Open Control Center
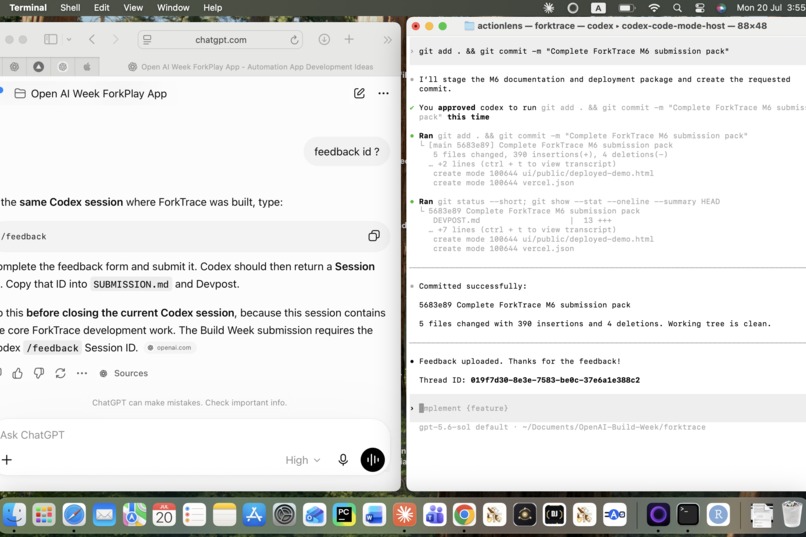The height and width of the screenshot is (537, 806). pyautogui.click(x=700, y=8)
